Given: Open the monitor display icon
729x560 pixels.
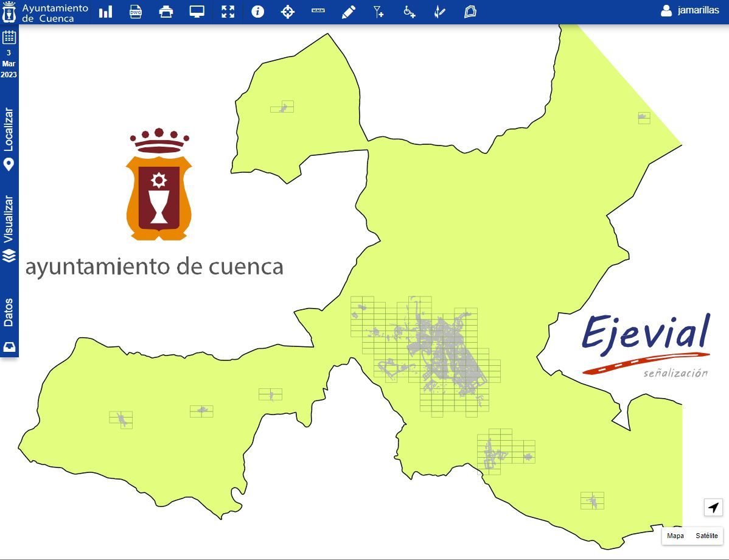Looking at the screenshot, I should click(x=197, y=12).
